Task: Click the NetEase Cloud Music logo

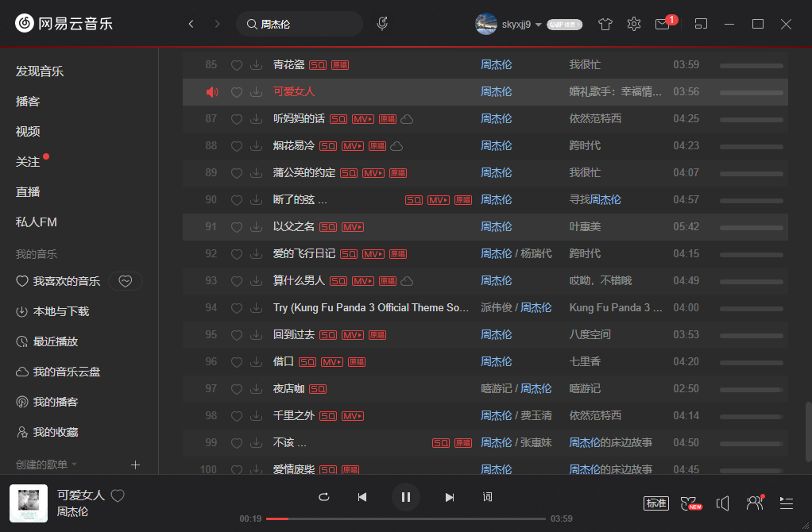Action: (x=64, y=23)
